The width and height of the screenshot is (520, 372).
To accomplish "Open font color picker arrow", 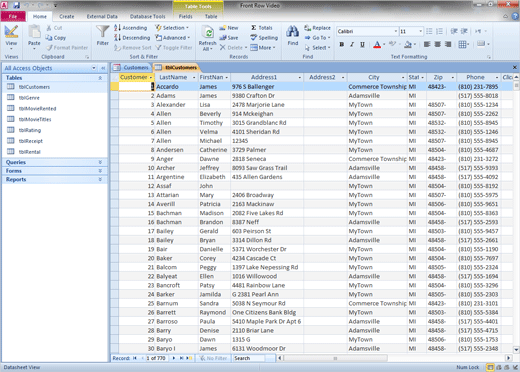I will coord(384,44).
